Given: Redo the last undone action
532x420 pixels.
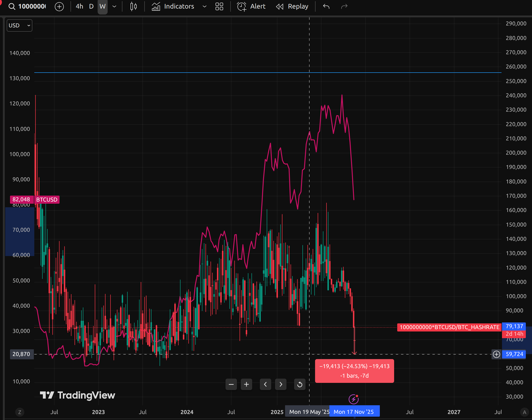Looking at the screenshot, I should click(344, 7).
